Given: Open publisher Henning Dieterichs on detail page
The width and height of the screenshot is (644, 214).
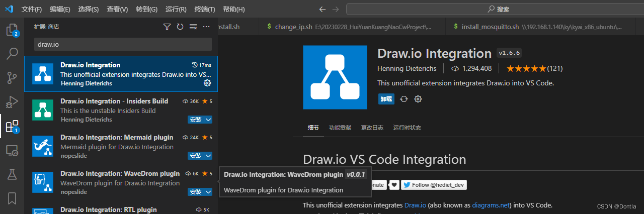Looking at the screenshot, I should pyautogui.click(x=408, y=68).
